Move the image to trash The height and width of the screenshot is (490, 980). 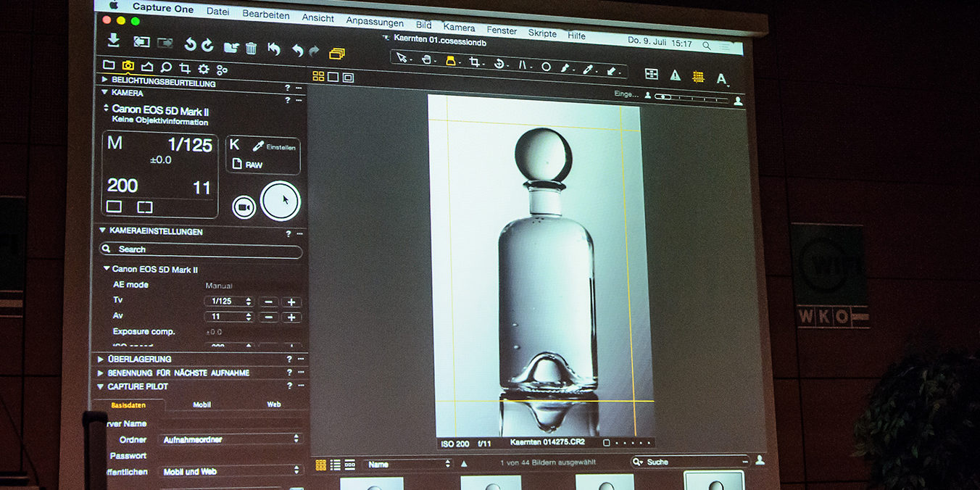click(251, 48)
